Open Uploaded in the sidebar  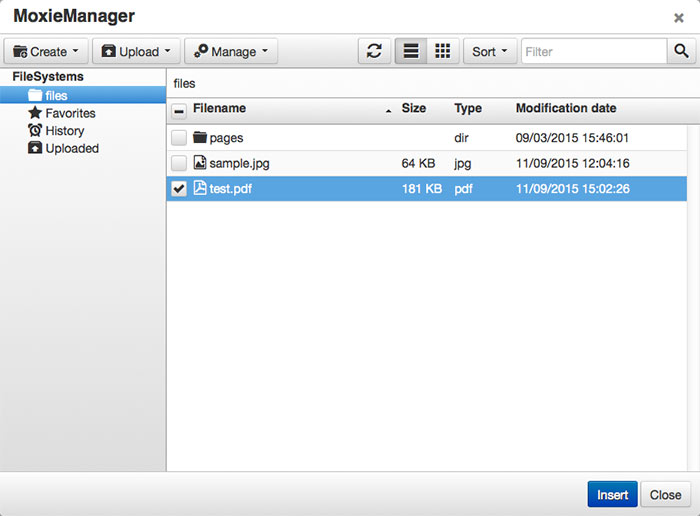(72, 148)
